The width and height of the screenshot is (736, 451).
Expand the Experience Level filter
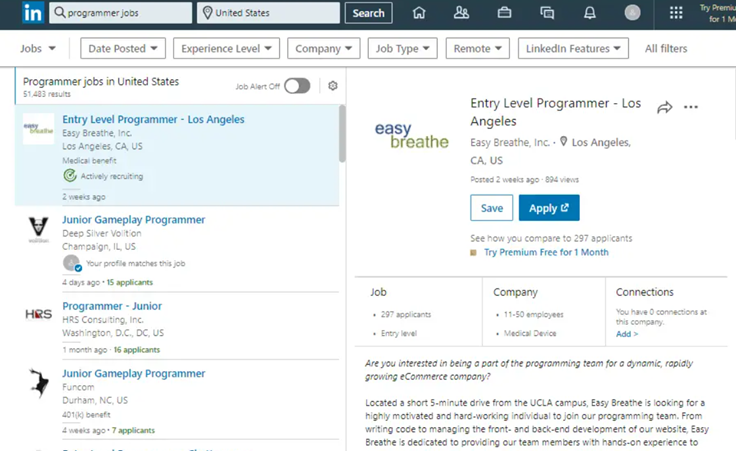tap(226, 49)
